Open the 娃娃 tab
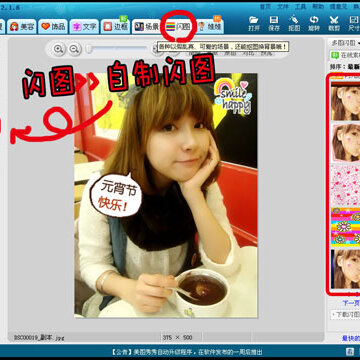Image resolution: width=360 pixels, height=360 pixels. click(209, 27)
